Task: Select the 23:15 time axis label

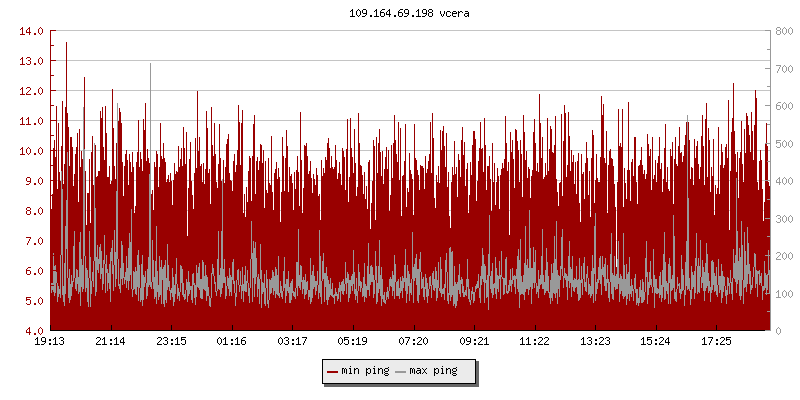Action: point(171,342)
